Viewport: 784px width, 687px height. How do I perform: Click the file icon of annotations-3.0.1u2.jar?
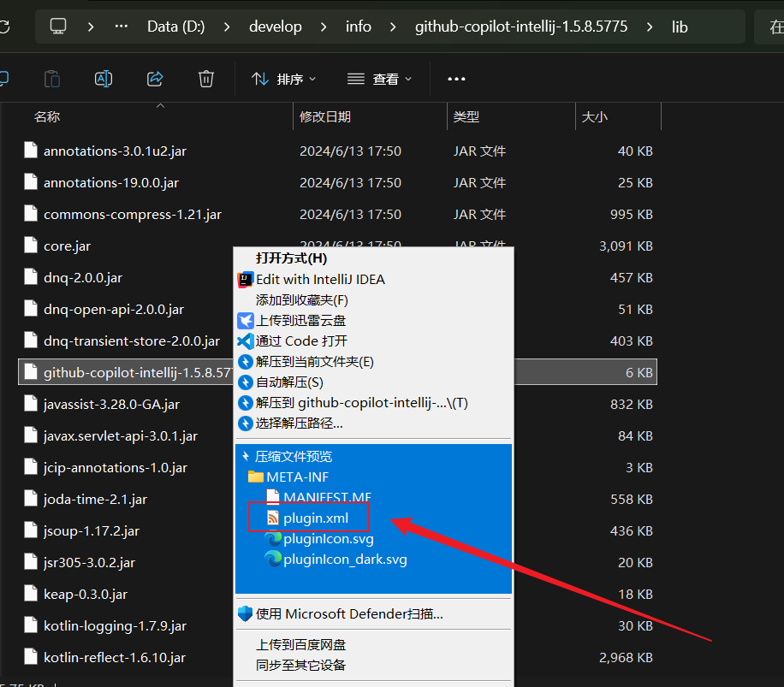[x=31, y=151]
